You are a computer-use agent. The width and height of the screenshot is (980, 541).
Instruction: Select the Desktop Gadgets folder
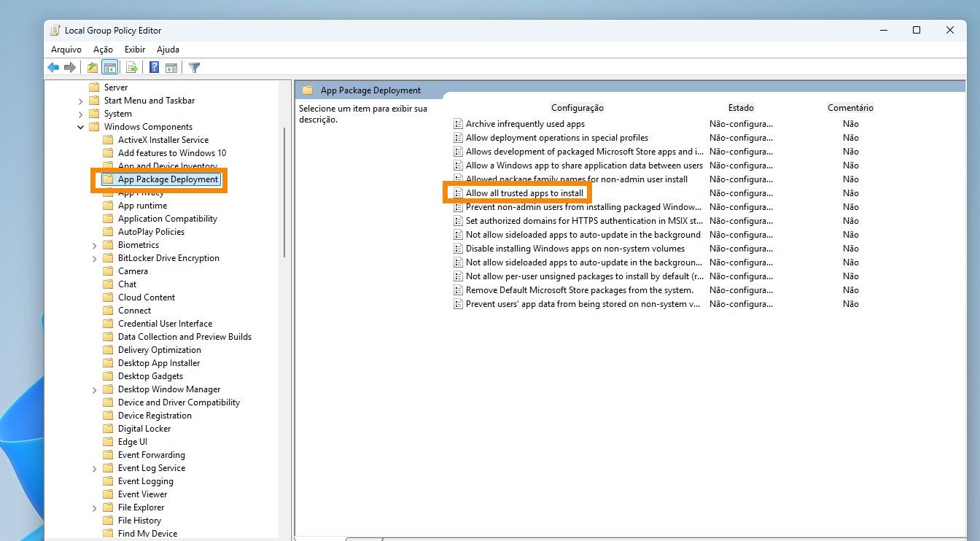point(151,376)
